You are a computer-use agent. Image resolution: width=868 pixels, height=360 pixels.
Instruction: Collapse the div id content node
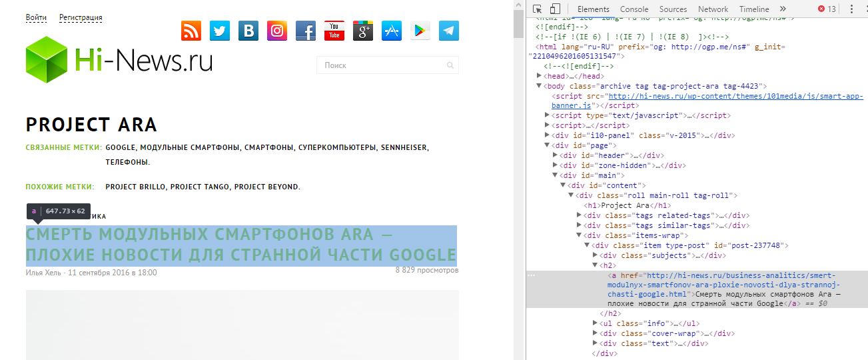pos(564,185)
